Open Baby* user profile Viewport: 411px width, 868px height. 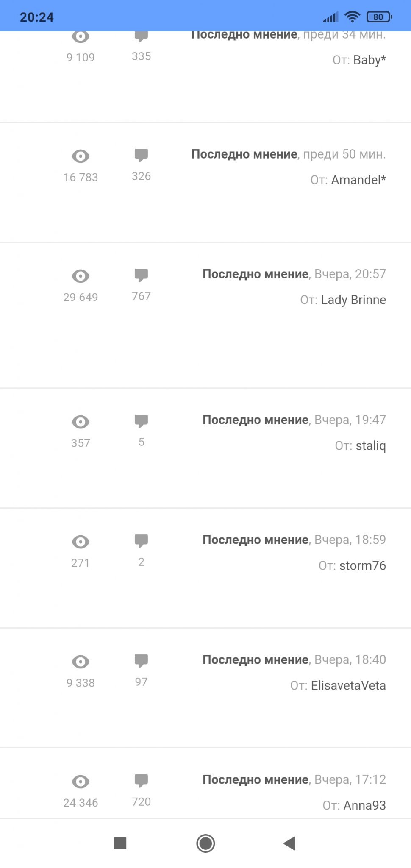[x=369, y=60]
